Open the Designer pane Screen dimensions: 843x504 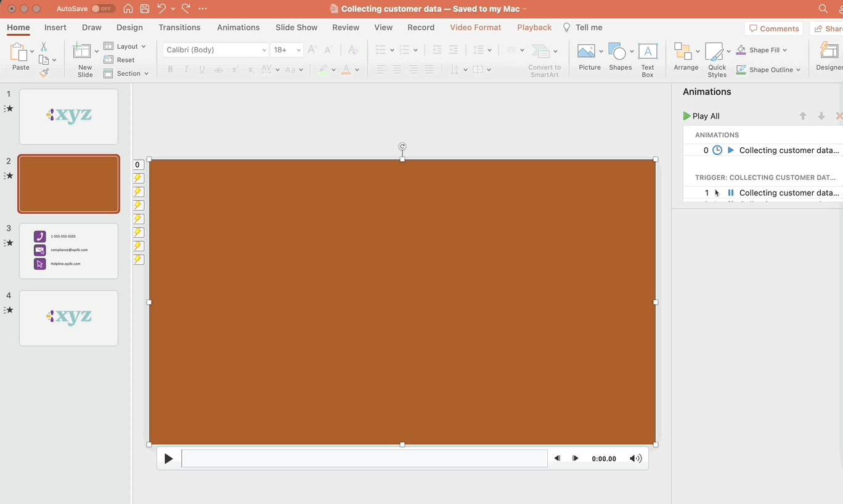tap(829, 57)
